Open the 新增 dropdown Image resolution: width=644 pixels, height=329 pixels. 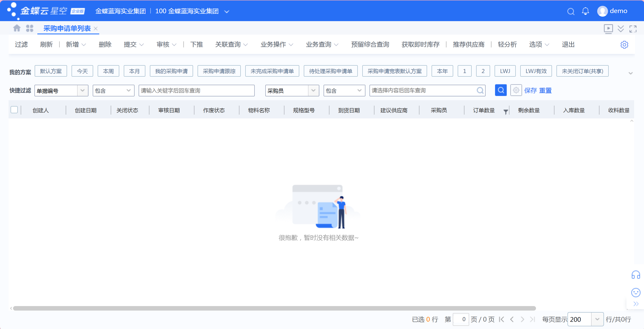pos(76,44)
